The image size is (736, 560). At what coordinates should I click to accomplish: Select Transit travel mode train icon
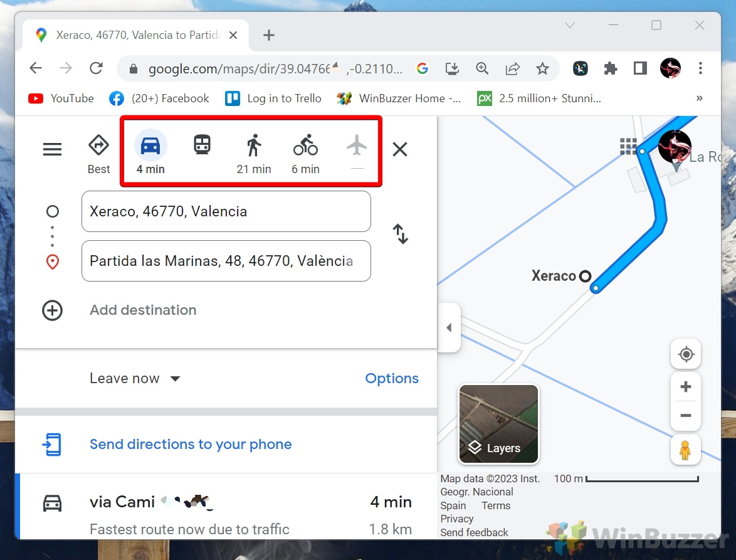(x=202, y=145)
